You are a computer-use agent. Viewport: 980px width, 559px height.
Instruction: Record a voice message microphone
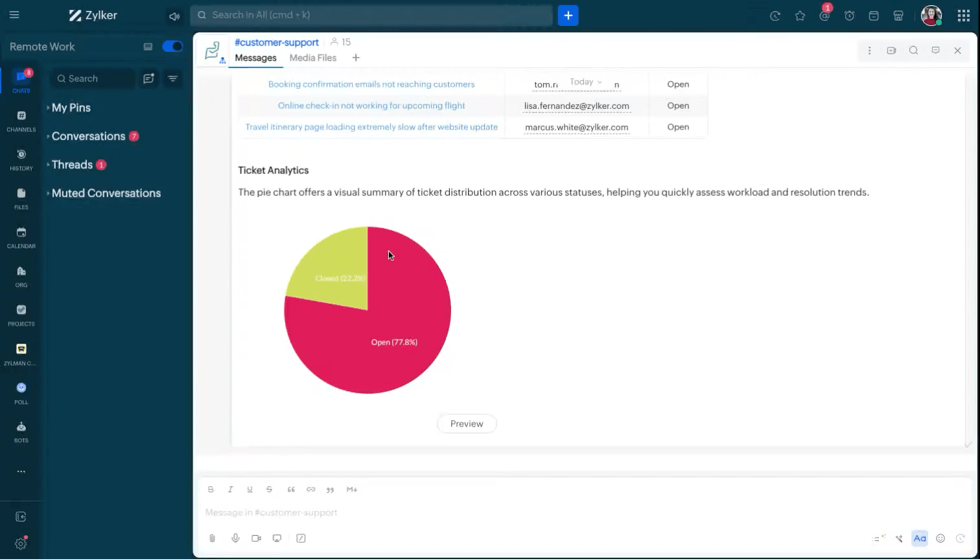[235, 538]
